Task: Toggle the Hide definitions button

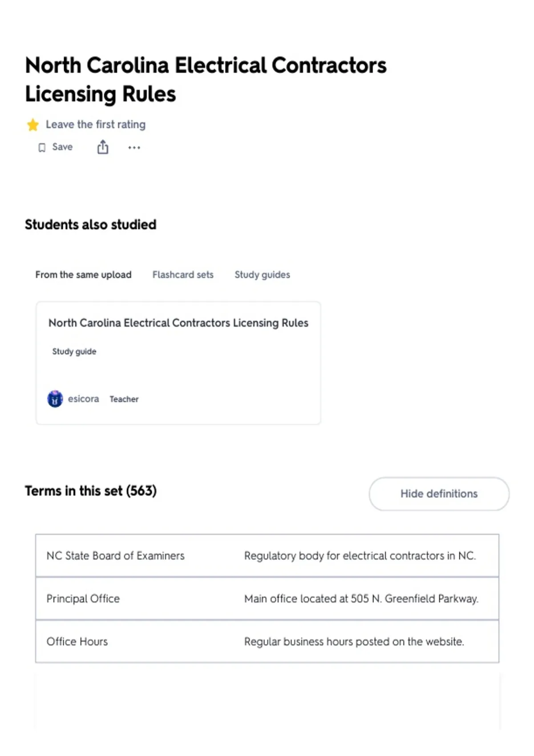Action: click(x=439, y=494)
